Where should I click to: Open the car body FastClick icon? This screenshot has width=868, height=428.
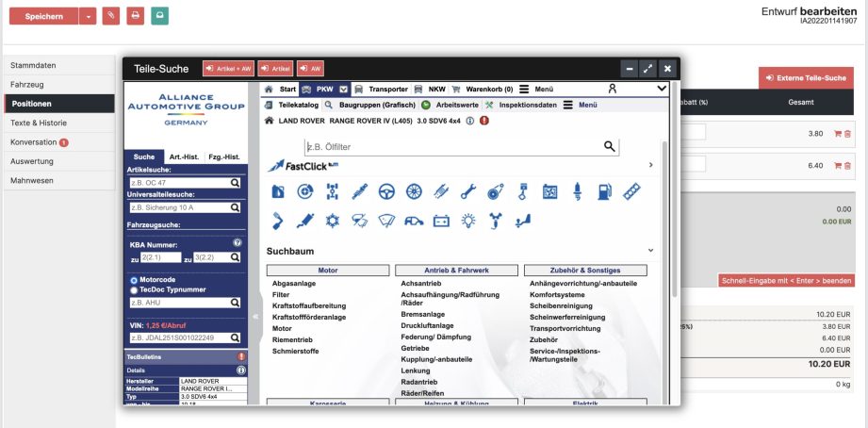pos(414,221)
